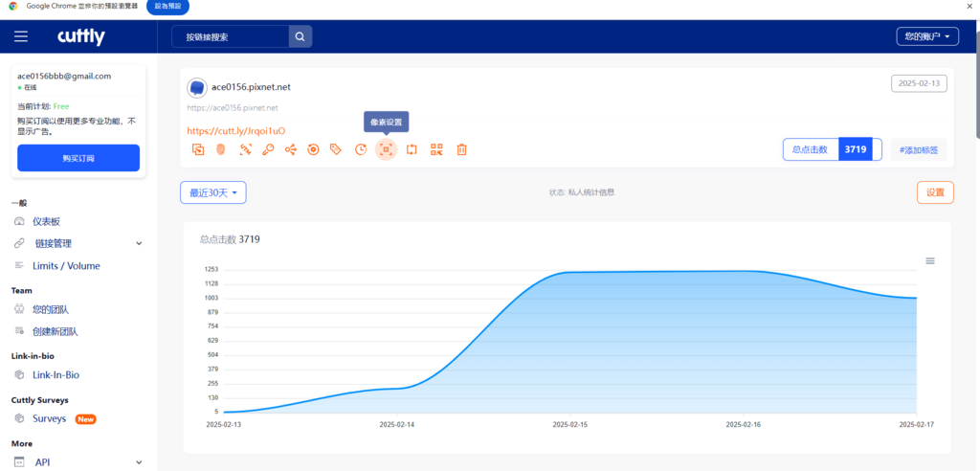Image resolution: width=980 pixels, height=471 pixels.
Task: Click the 2025-02-15 chart axis label
Action: [x=570, y=424]
